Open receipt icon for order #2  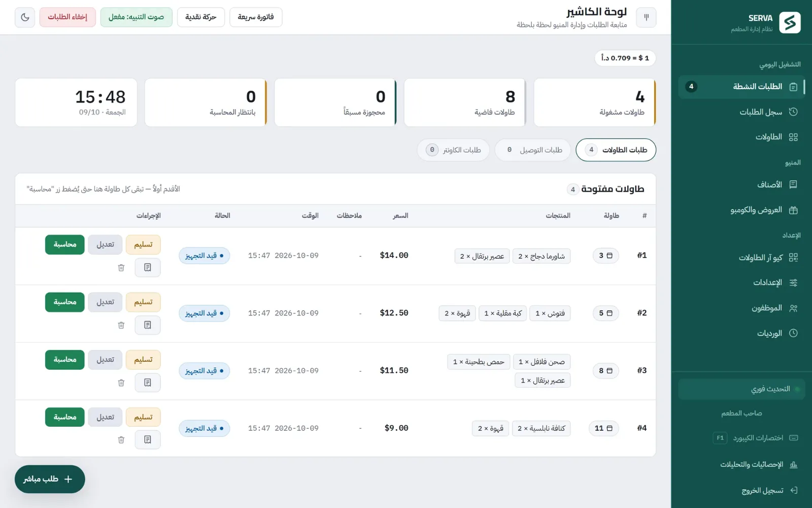tap(148, 325)
